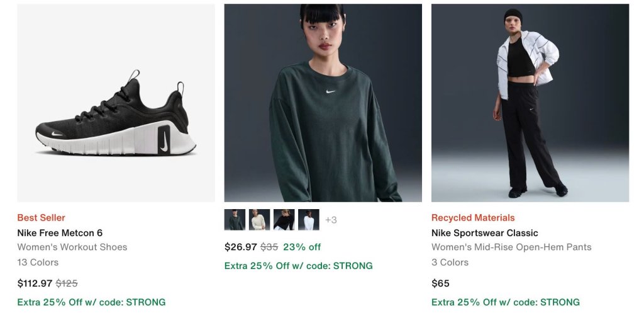The width and height of the screenshot is (644, 325).
Task: Expand the +3 more colors indicator
Action: click(331, 220)
